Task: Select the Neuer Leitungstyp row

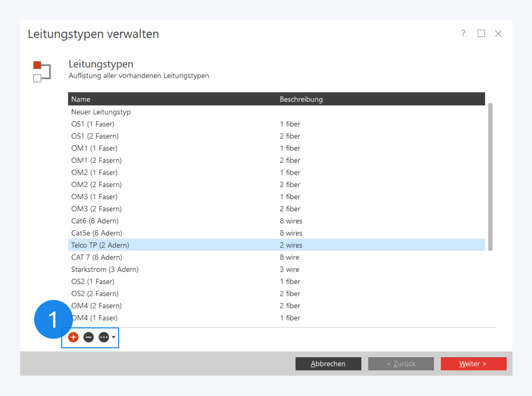Action: (101, 112)
